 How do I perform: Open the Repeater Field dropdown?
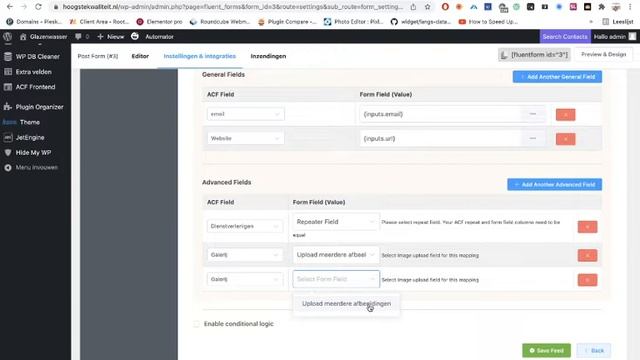[x=336, y=222]
